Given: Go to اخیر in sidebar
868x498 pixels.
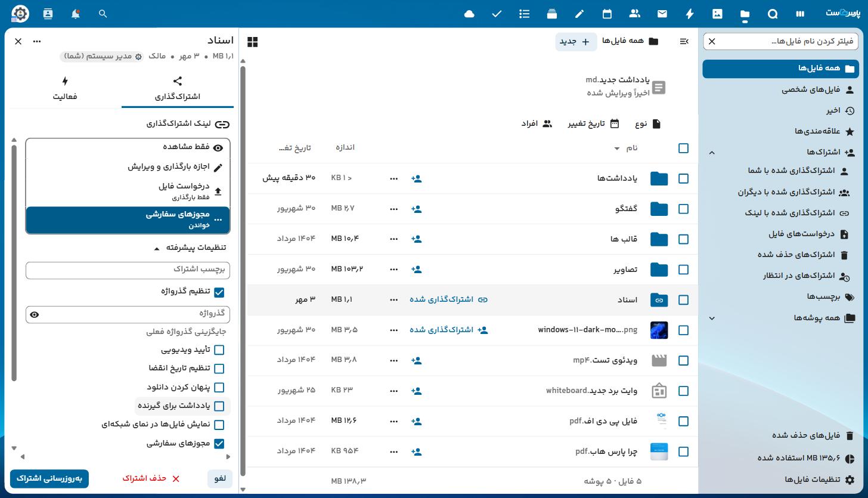Looking at the screenshot, I should point(781,111).
